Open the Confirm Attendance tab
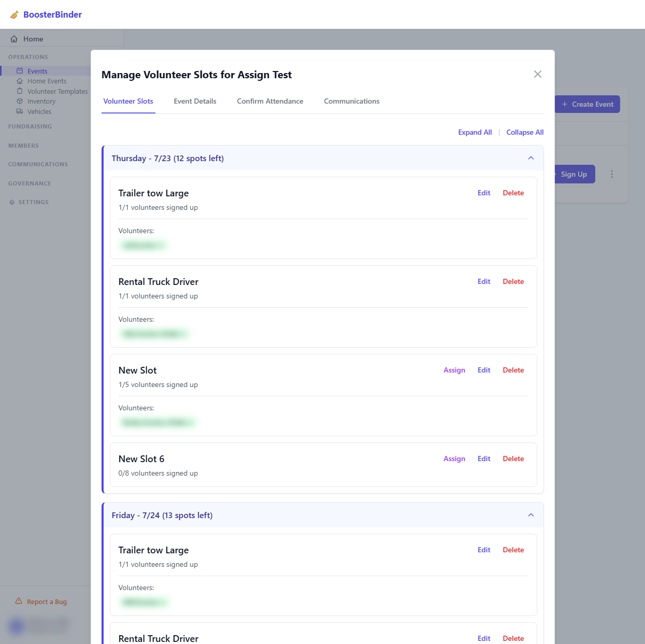 coord(270,101)
